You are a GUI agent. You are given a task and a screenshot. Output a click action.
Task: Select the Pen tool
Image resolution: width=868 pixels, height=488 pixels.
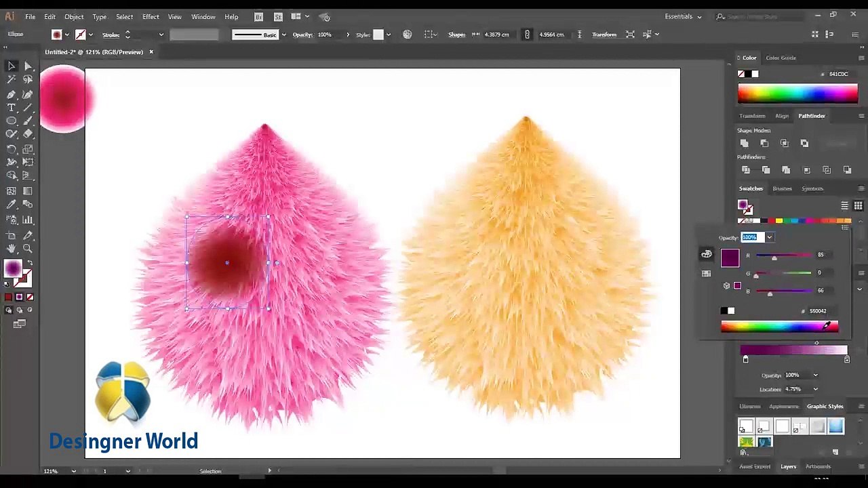click(12, 94)
